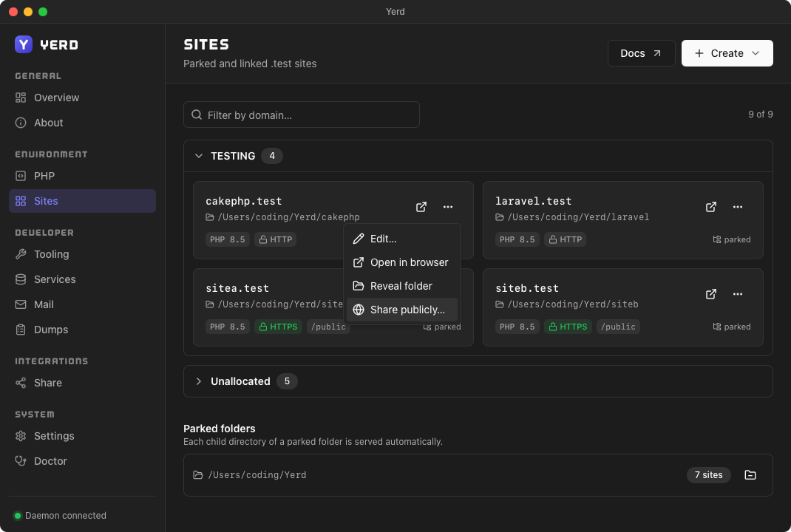Collapse the TESTING group
The image size is (791, 532).
199,156
